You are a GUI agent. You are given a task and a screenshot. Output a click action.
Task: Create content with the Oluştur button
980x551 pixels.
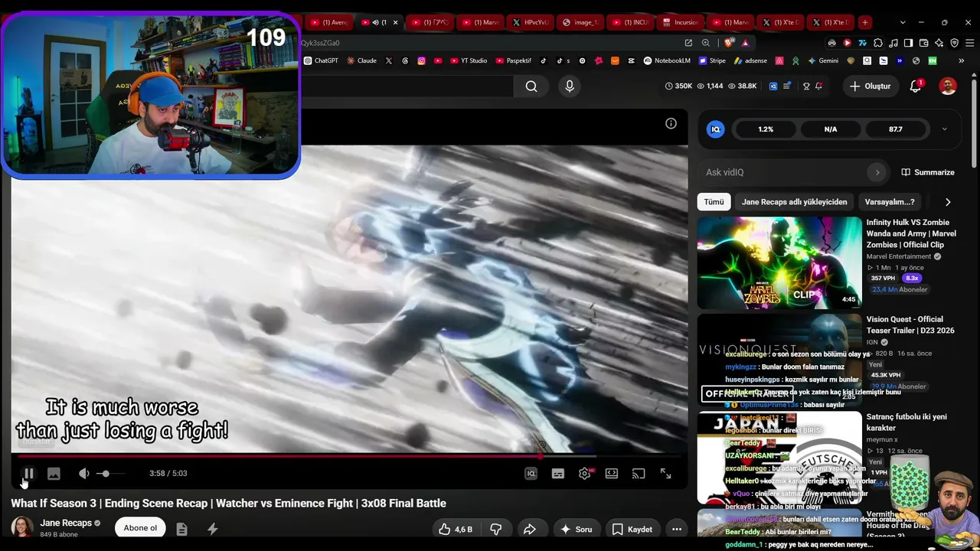[x=871, y=86]
